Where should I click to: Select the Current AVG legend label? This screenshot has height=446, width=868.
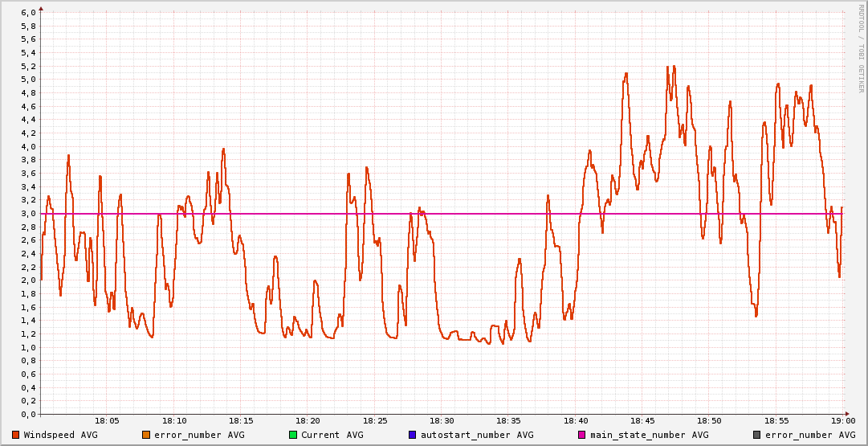pos(332,435)
